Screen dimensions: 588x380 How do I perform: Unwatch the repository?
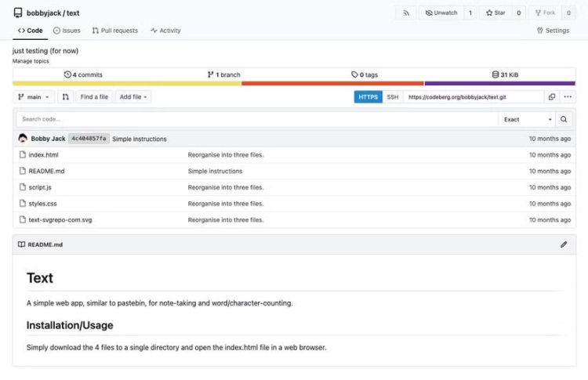coord(441,13)
